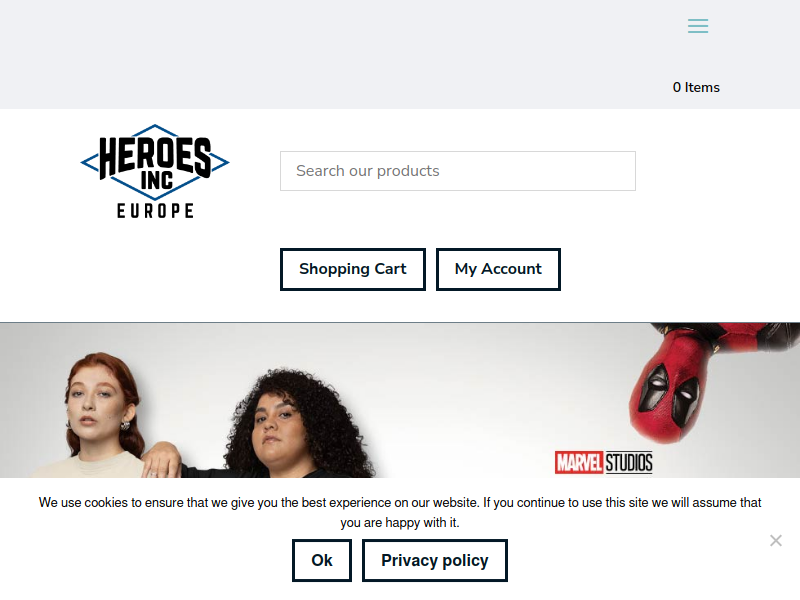
Task: Open the 0 Items cart link
Action: pyautogui.click(x=696, y=87)
